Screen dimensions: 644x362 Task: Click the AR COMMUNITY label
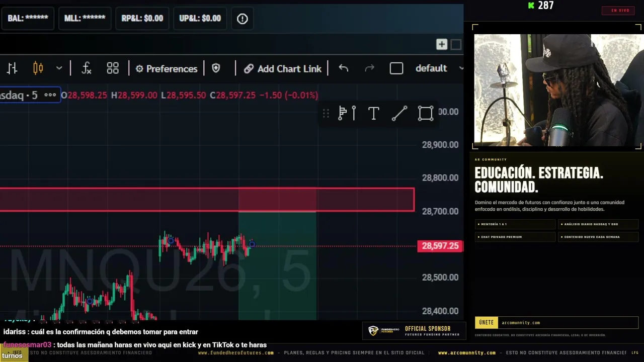pos(491,159)
